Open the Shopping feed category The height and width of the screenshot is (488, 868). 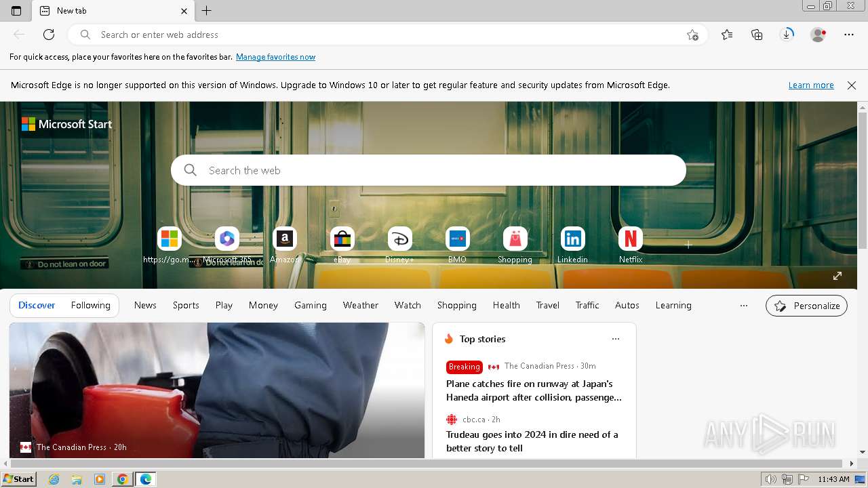point(457,306)
